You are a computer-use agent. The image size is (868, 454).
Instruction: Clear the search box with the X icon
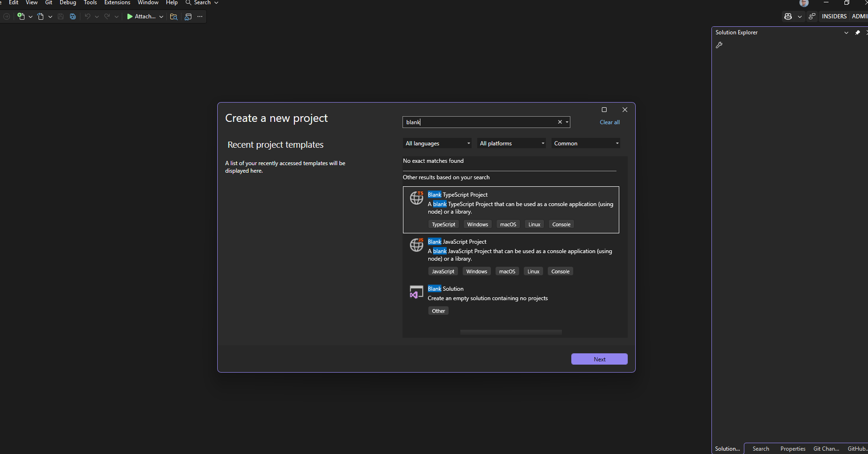pos(560,122)
